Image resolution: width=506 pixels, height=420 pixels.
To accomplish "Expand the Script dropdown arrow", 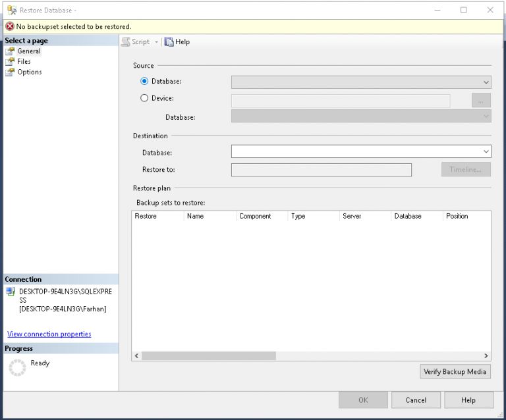I will pyautogui.click(x=157, y=42).
